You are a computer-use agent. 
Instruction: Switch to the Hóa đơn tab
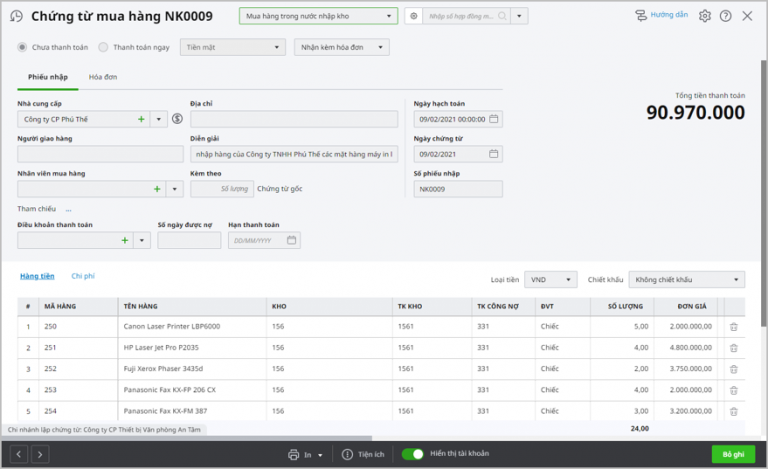pyautogui.click(x=103, y=77)
